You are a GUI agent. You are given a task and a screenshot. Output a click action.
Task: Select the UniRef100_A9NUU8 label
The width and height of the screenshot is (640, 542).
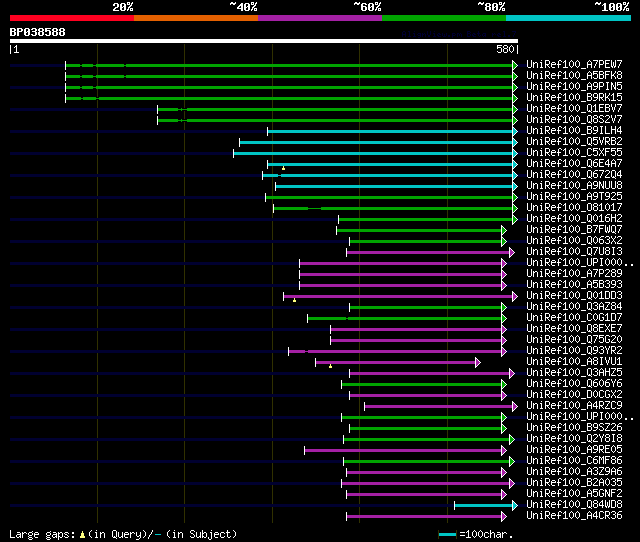574,186
